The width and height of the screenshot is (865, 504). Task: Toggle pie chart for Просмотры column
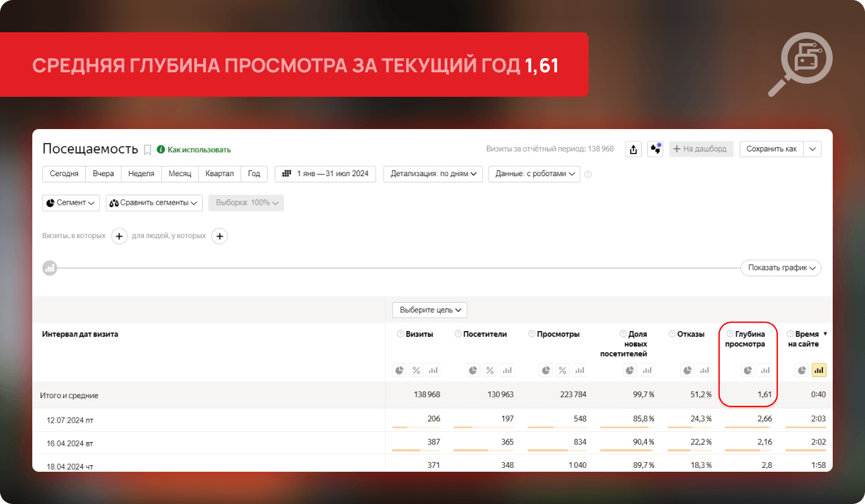(546, 370)
